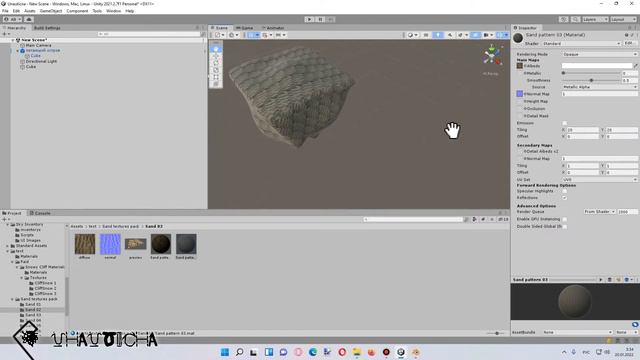Select Directional Light in Hierarchy
The width and height of the screenshot is (640, 360).
(41, 61)
